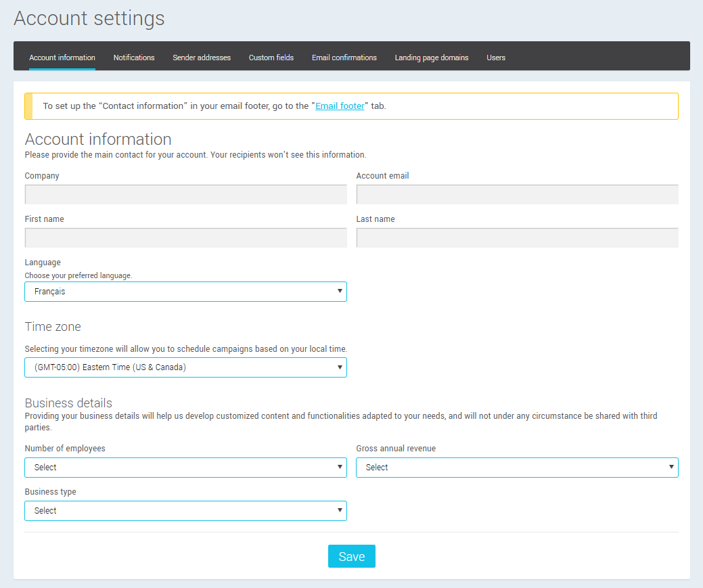Go to the Landing page domains tab
This screenshot has height=588, width=703.
click(x=432, y=58)
